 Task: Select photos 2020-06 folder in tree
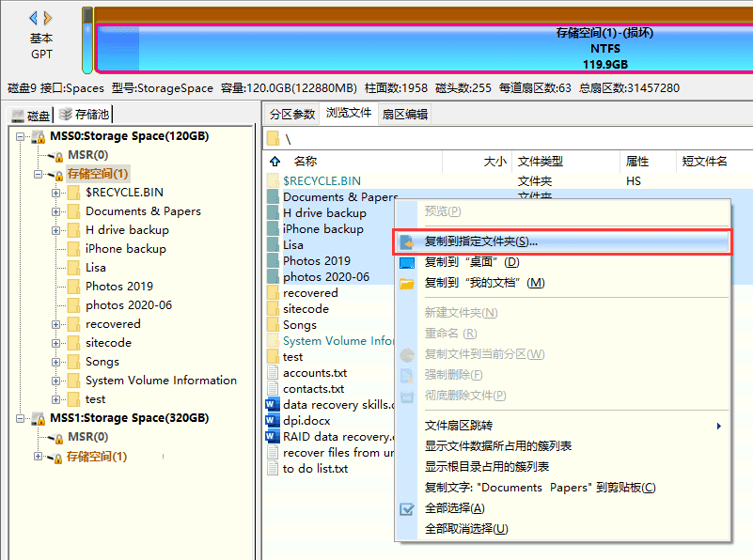tap(129, 305)
